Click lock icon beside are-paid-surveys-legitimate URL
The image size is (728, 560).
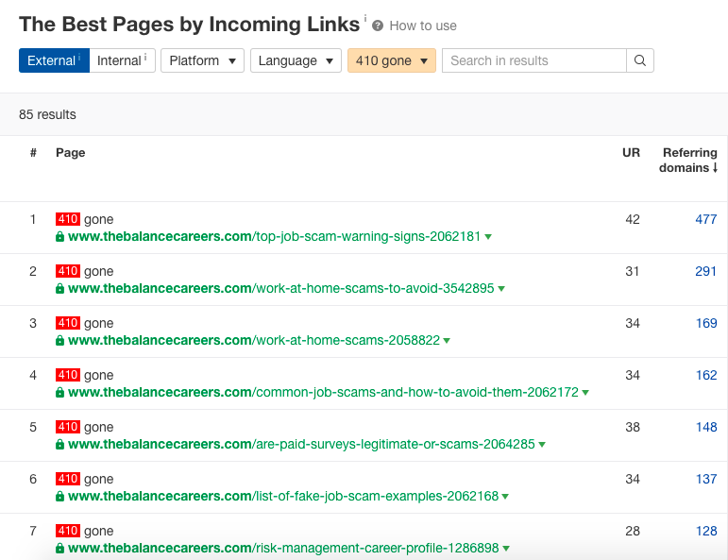pos(59,445)
